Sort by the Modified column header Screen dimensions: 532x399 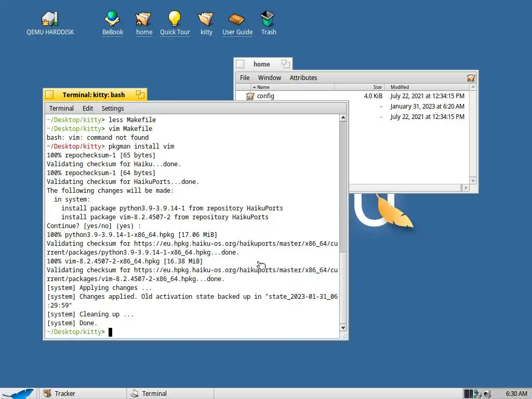pos(427,87)
